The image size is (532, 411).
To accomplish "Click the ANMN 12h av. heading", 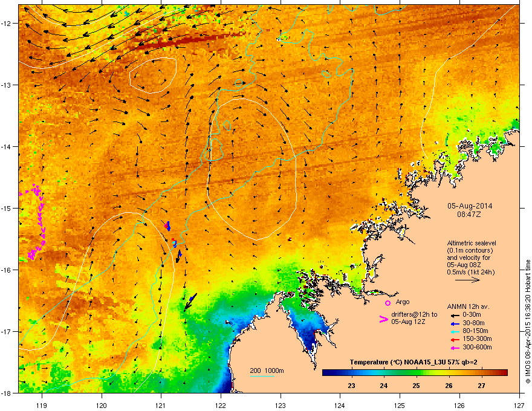I will 468,306.
